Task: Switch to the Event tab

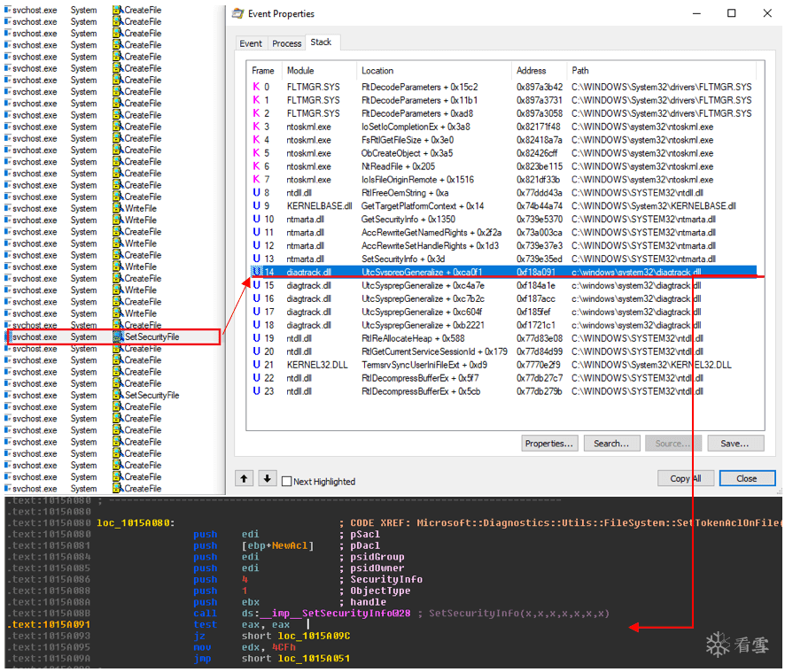Action: [x=251, y=43]
